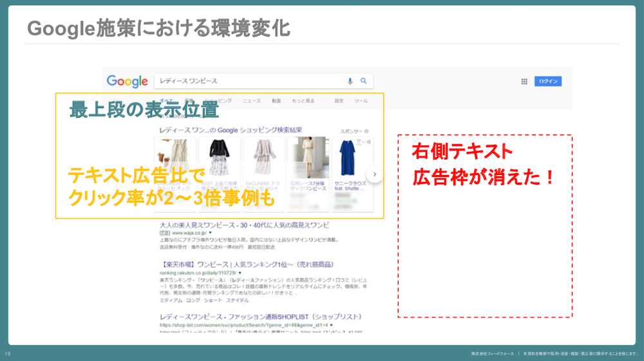Click the ログイン button
The image size is (644, 361).
(x=548, y=81)
